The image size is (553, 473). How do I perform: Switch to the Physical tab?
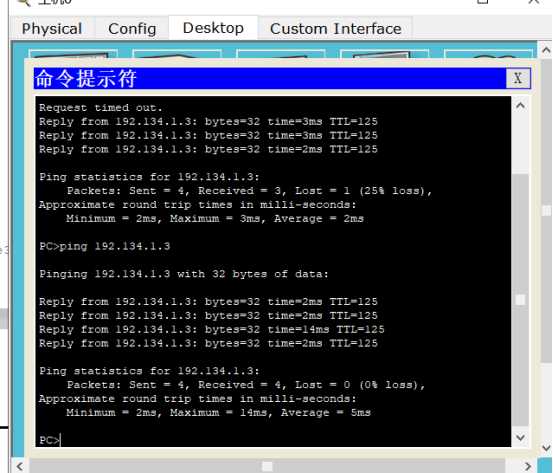52,29
